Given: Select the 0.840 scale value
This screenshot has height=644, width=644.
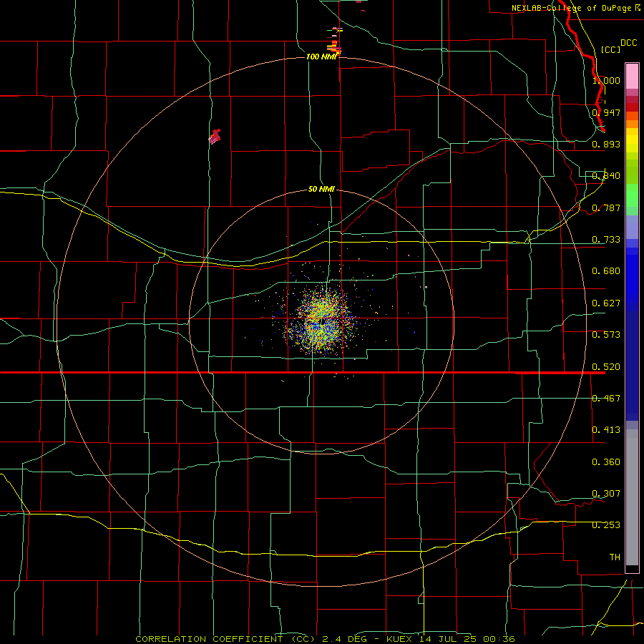Looking at the screenshot, I should pos(606,176).
